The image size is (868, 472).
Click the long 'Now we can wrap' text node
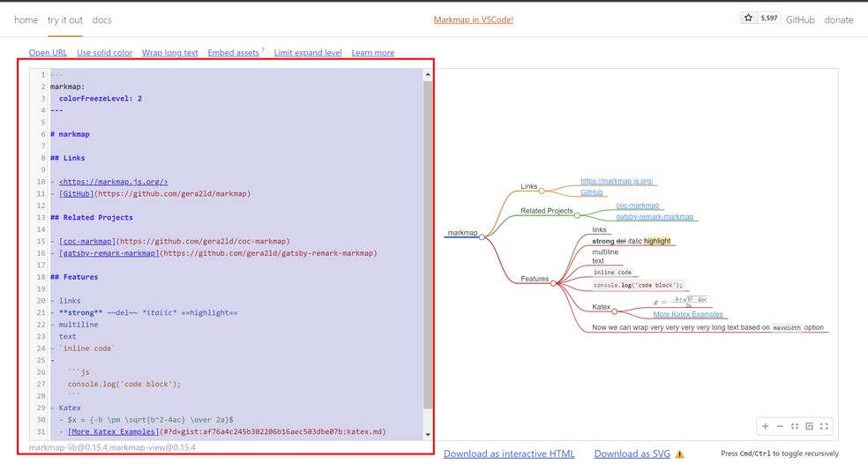tap(708, 327)
